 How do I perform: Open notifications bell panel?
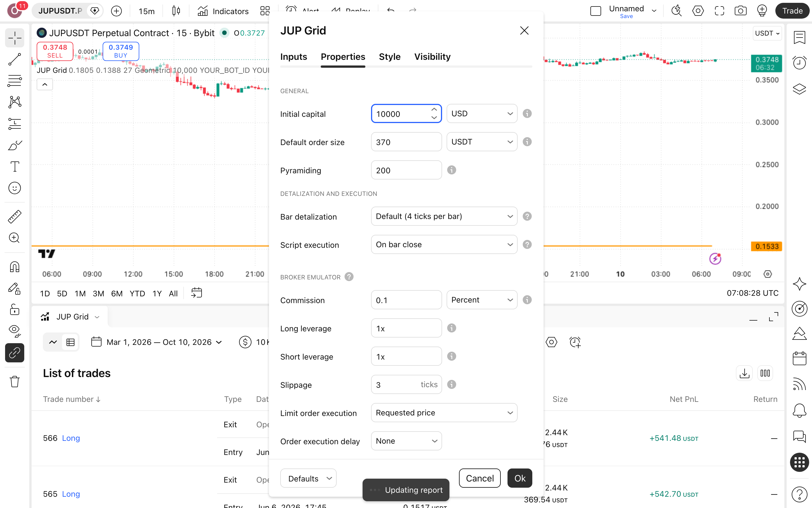pyautogui.click(x=800, y=410)
